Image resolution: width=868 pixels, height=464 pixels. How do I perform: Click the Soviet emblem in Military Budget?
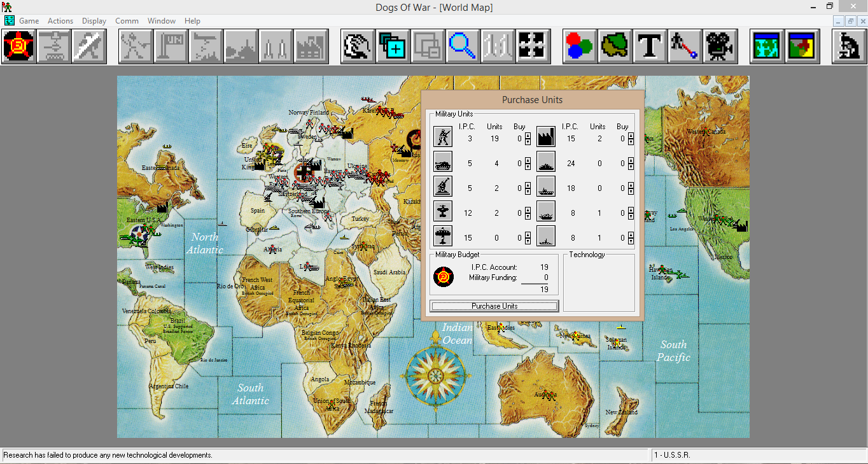444,277
